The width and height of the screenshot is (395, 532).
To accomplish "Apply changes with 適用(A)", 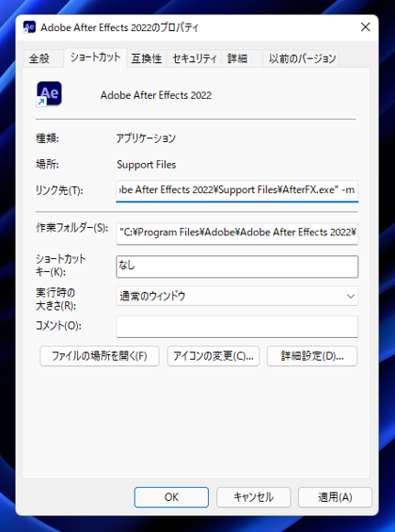I will point(335,497).
